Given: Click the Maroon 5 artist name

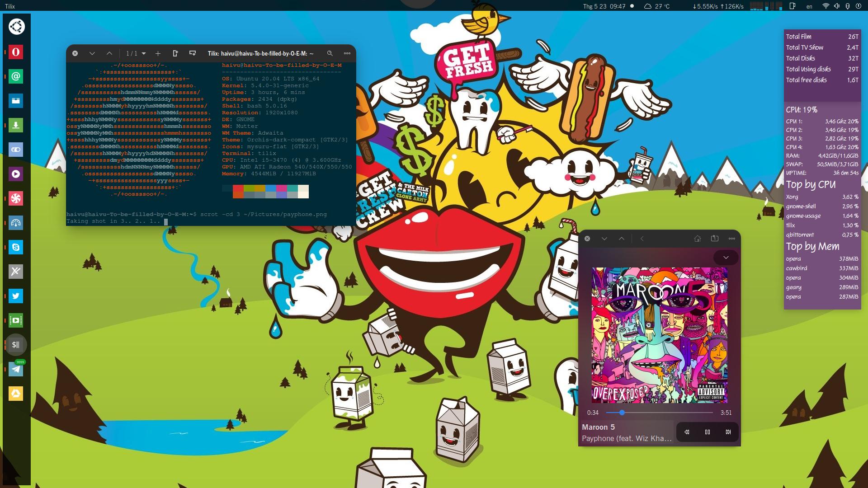Looking at the screenshot, I should pos(598,427).
